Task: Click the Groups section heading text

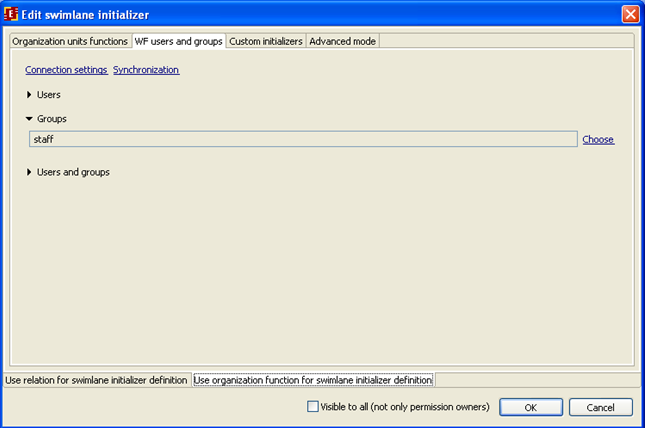Action: coord(52,119)
